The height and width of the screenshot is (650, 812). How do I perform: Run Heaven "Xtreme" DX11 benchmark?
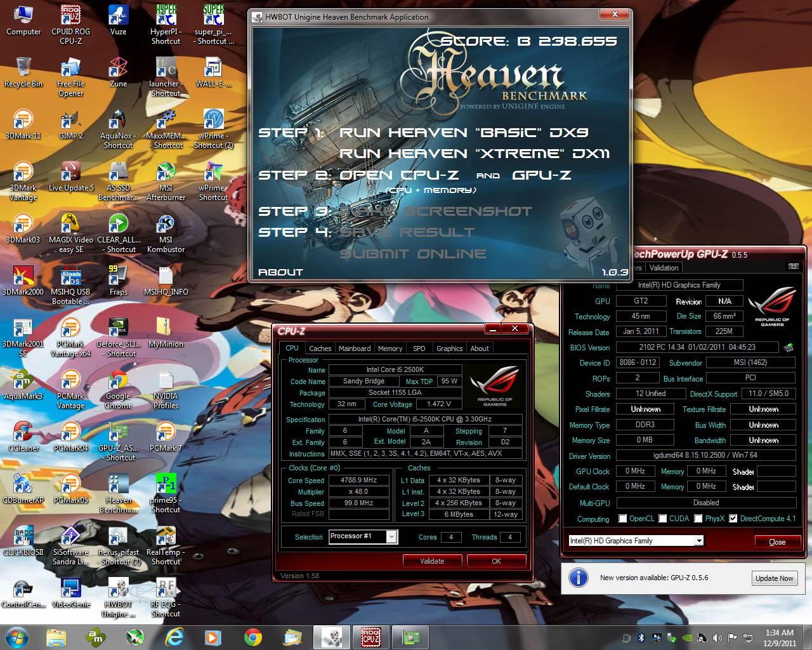pyautogui.click(x=475, y=154)
